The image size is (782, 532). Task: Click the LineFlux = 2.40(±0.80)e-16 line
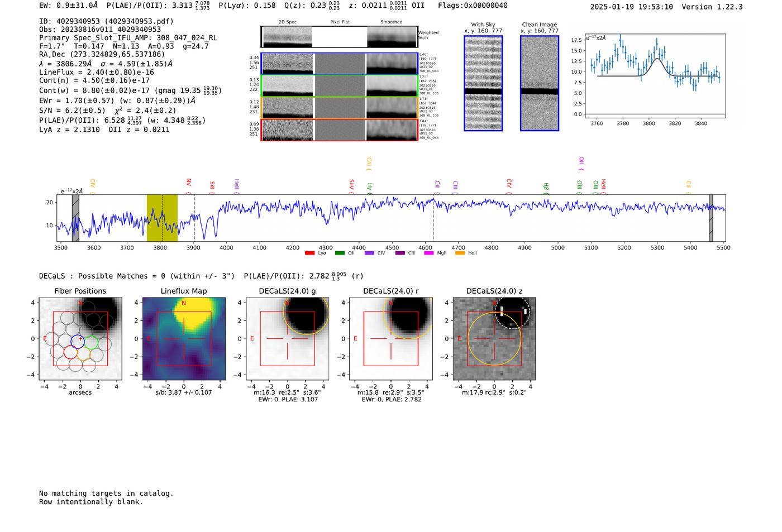[97, 72]
